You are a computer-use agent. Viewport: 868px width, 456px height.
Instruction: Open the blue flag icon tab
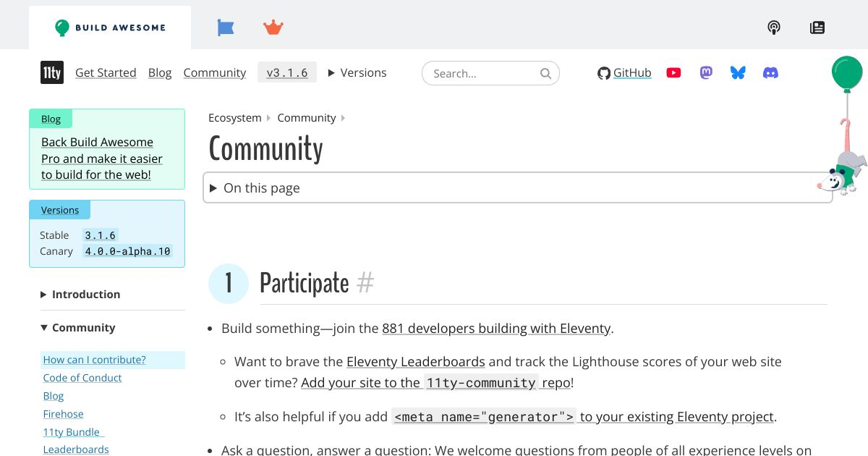pyautogui.click(x=226, y=28)
